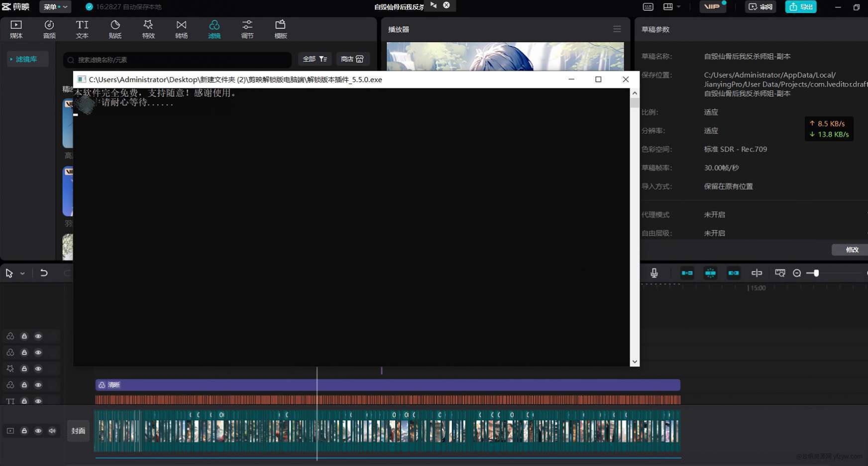
Task: Click the console window title bar icon
Action: click(x=82, y=79)
